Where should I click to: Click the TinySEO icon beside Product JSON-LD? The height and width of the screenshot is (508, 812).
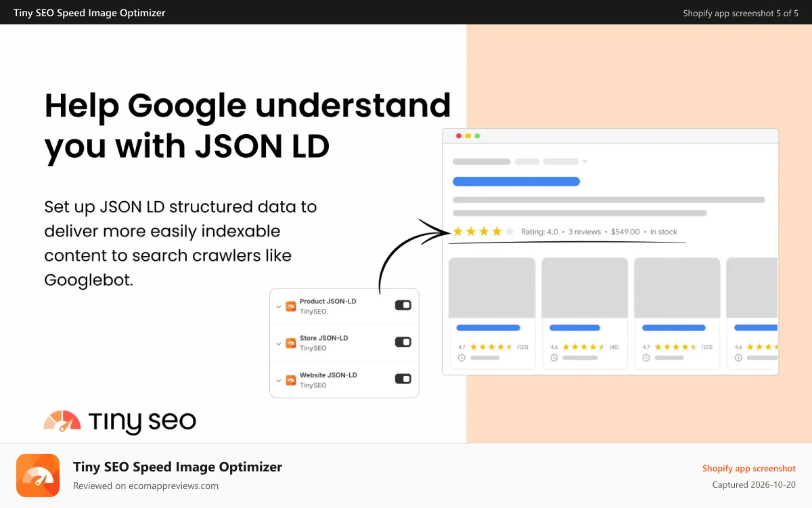coord(291,306)
